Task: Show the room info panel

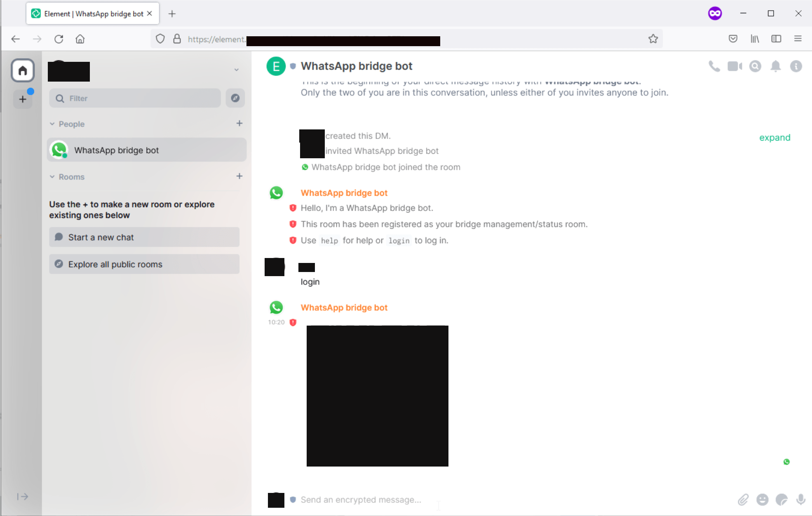Action: (x=796, y=66)
